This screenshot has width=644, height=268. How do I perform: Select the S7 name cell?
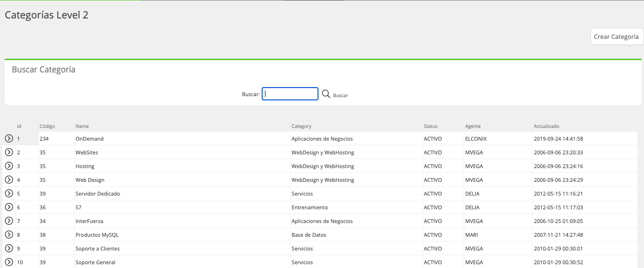[183, 207]
